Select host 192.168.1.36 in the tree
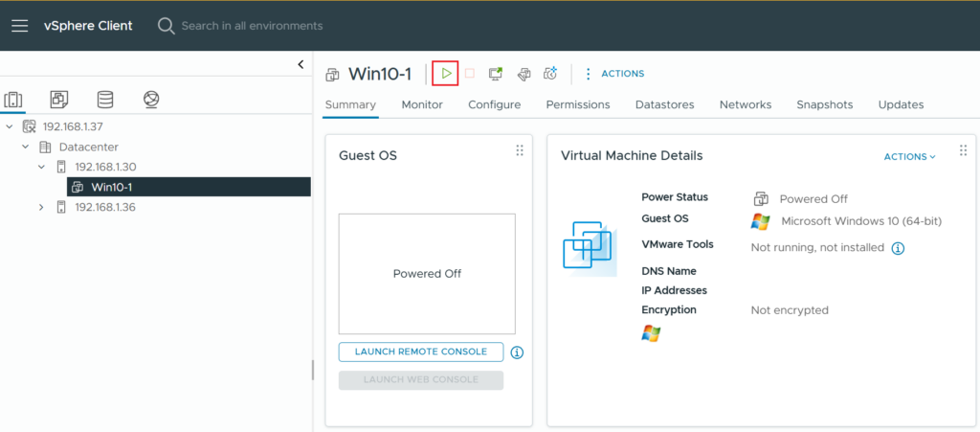980x432 pixels. [105, 207]
